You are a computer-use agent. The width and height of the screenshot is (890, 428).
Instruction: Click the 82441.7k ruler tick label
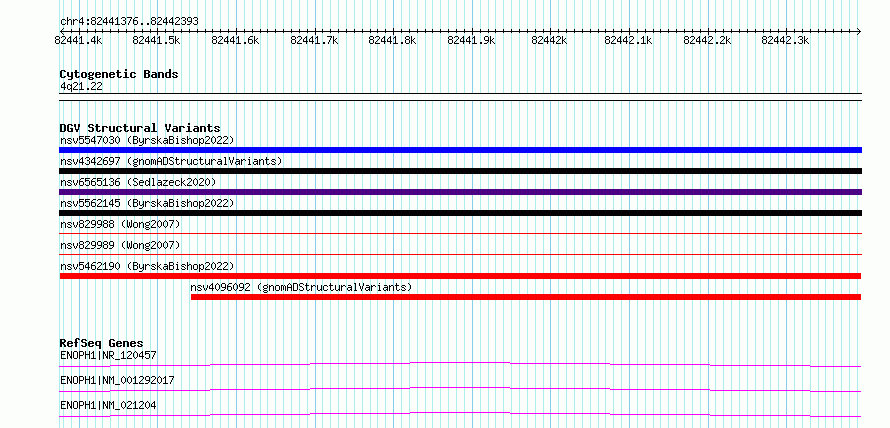click(314, 41)
